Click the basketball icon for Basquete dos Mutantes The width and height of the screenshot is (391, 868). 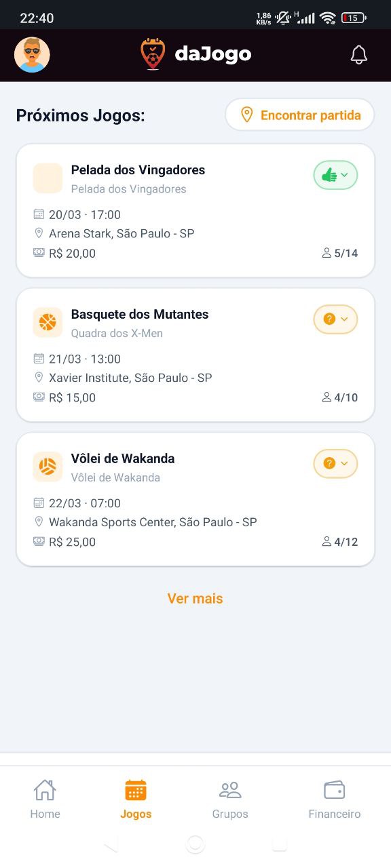tap(48, 321)
